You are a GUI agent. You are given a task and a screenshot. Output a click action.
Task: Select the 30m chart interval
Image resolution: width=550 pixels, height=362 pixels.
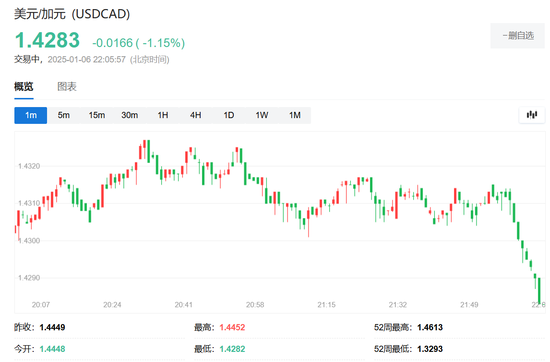click(x=129, y=115)
